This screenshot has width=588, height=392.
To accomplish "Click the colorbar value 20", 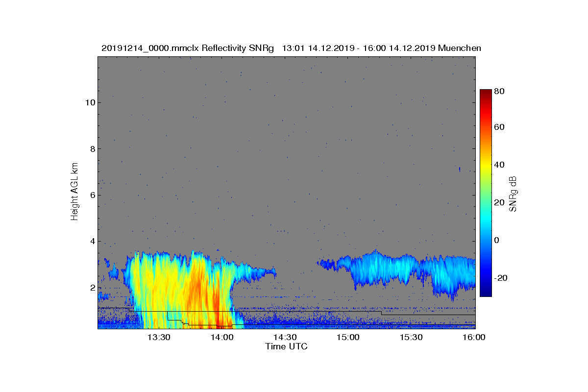I will (500, 202).
